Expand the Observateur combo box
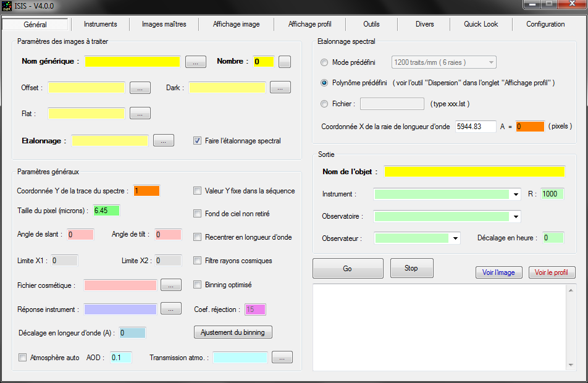The height and width of the screenshot is (383, 588). (x=456, y=238)
